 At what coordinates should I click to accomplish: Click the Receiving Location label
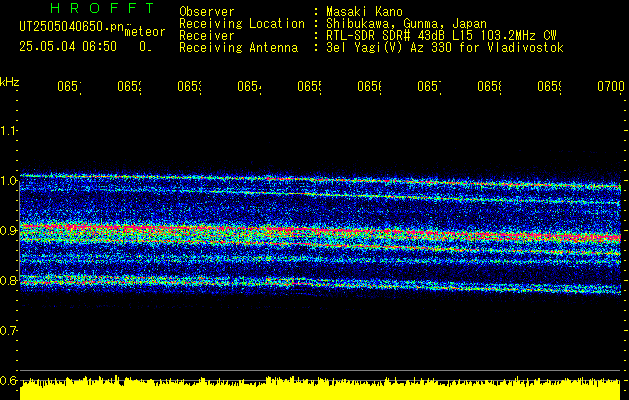click(242, 24)
